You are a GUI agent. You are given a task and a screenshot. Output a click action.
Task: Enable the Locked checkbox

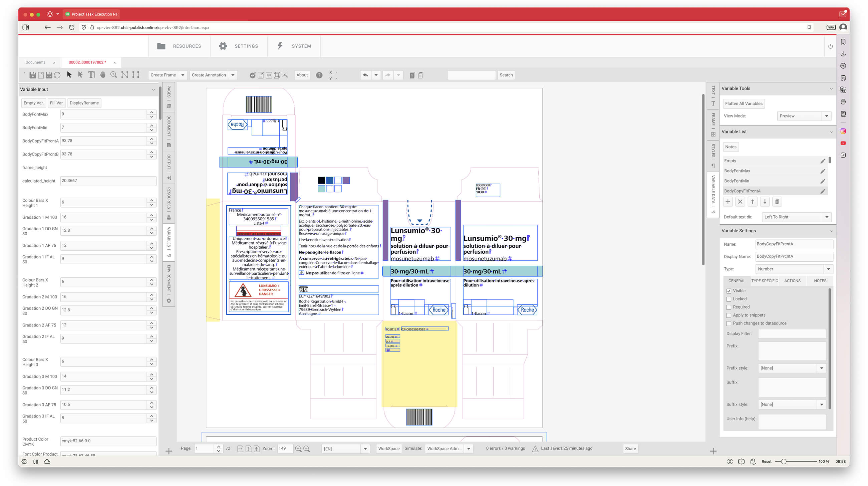(729, 299)
